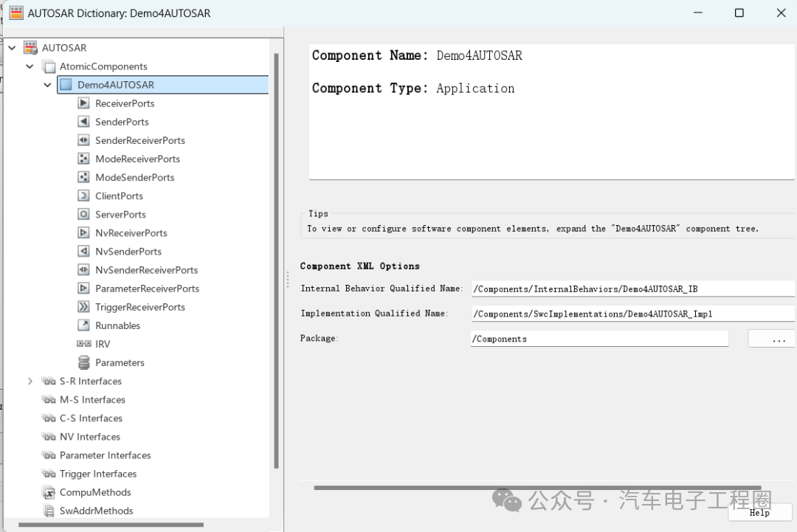Click the Package browse ellipsis button
The image size is (797, 532).
(772, 339)
